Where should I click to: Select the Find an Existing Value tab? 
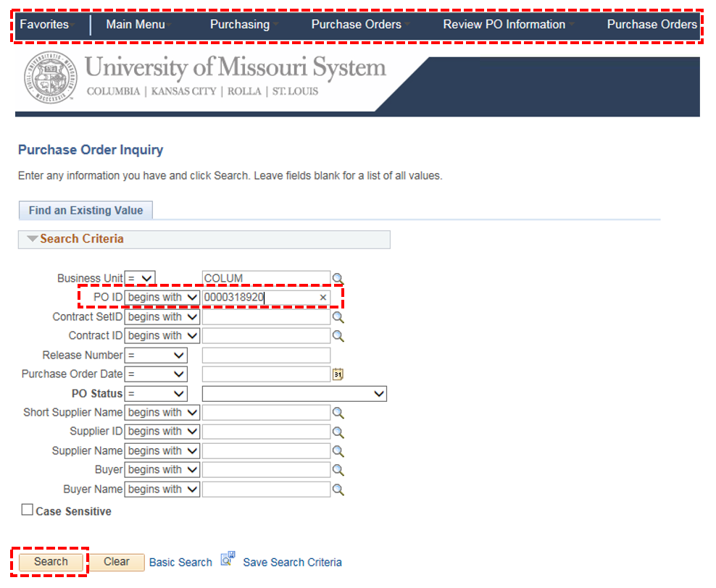coord(86,210)
